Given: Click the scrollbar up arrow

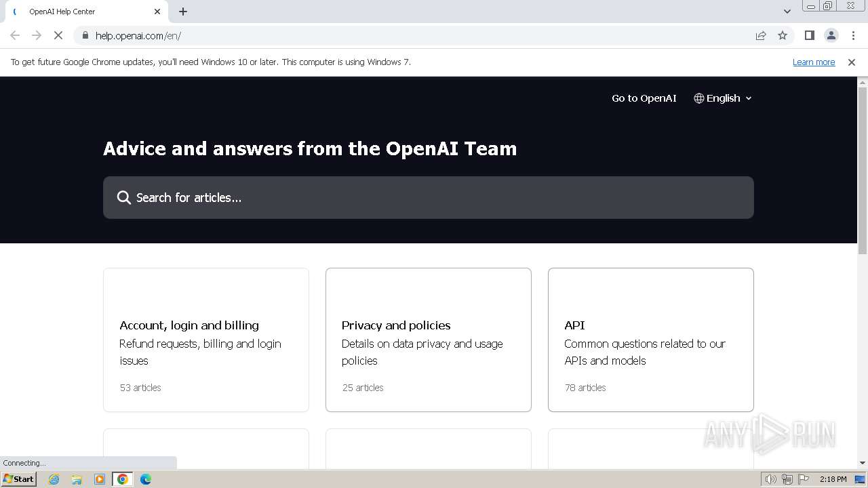Looking at the screenshot, I should (863, 82).
